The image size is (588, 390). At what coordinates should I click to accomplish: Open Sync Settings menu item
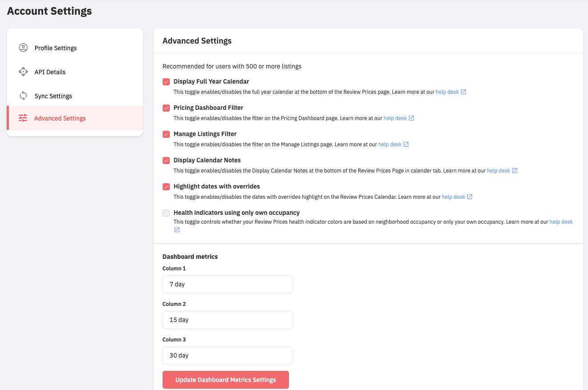75,96
